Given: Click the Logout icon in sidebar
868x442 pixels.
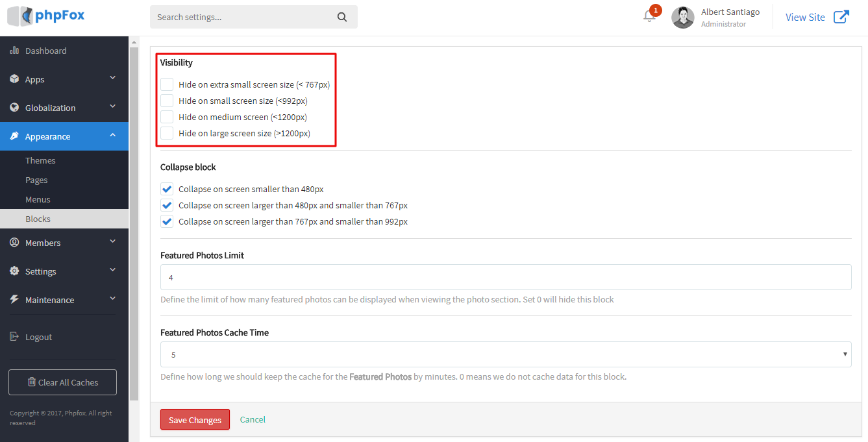Looking at the screenshot, I should (x=14, y=337).
